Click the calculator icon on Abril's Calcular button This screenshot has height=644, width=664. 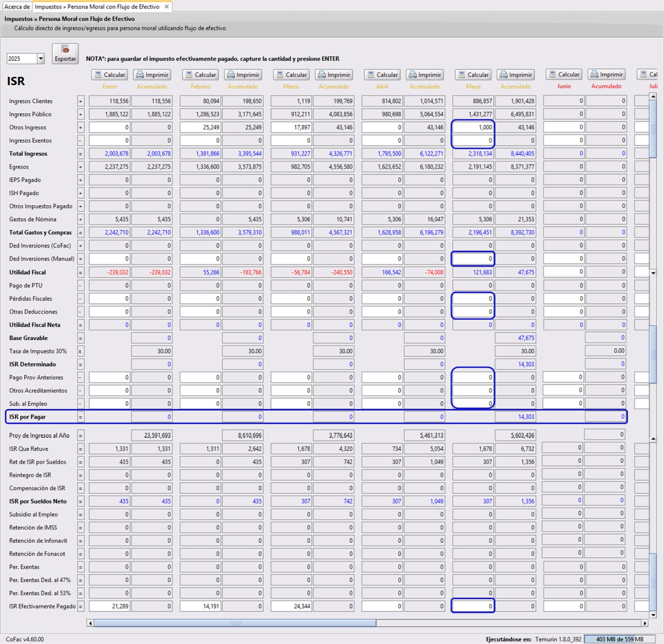(371, 75)
